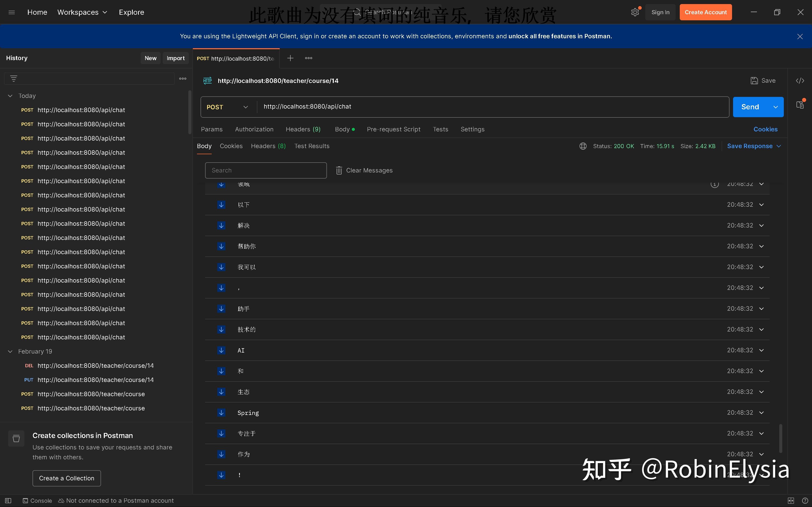Open the Console from the status bar
This screenshot has width=812, height=507.
click(37, 500)
